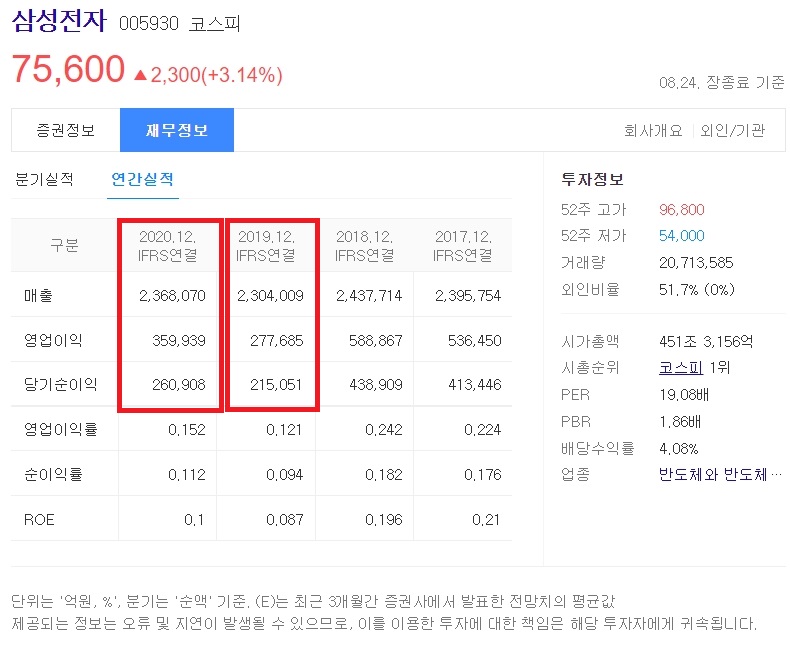This screenshot has width=790, height=646.
Task: Click net income value 260,908
Action: [179, 385]
